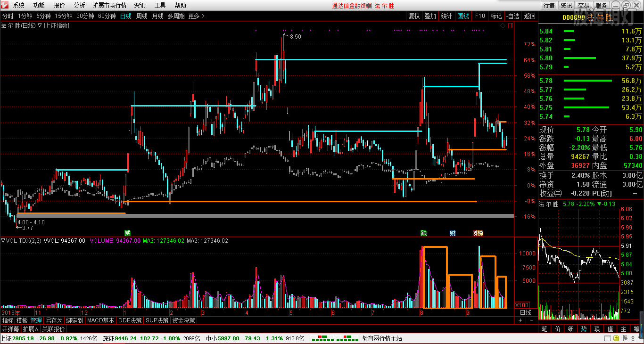Click the 服务 service button
644x344 pixels.
pyautogui.click(x=601, y=5)
